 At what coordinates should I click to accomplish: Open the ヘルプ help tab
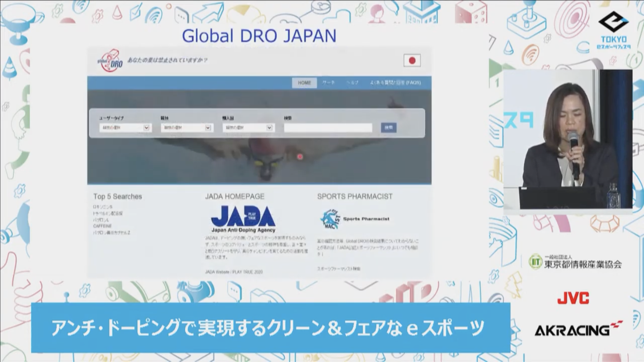tap(352, 83)
